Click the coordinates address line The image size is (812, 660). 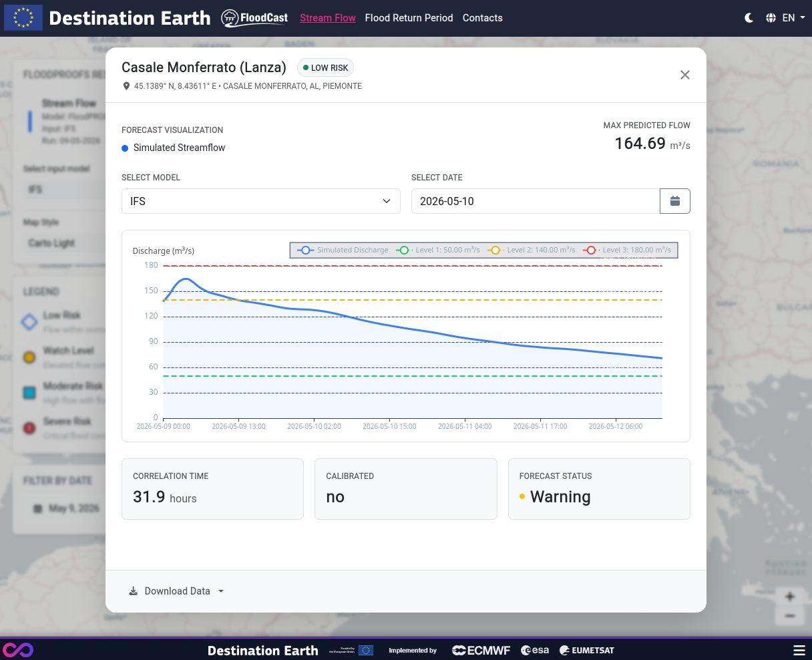248,86
